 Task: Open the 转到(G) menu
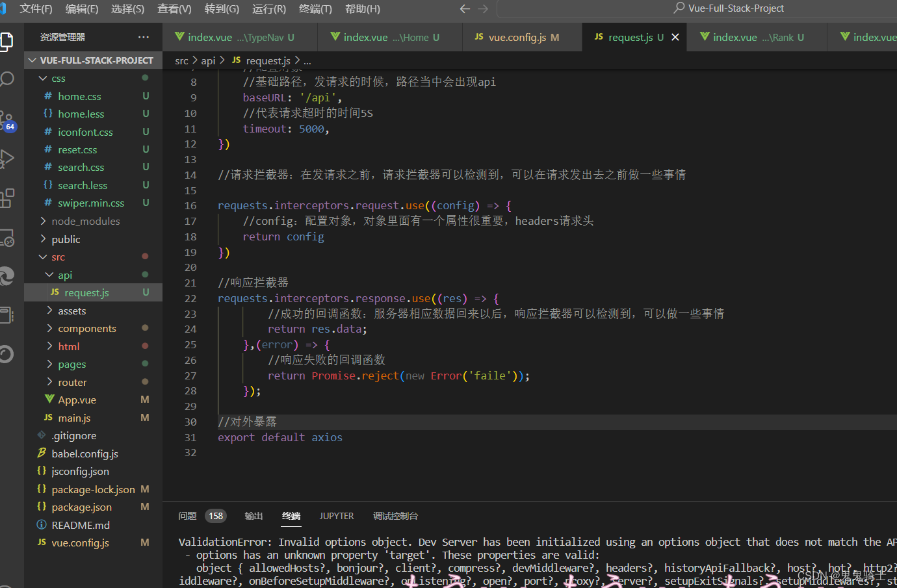(222, 8)
